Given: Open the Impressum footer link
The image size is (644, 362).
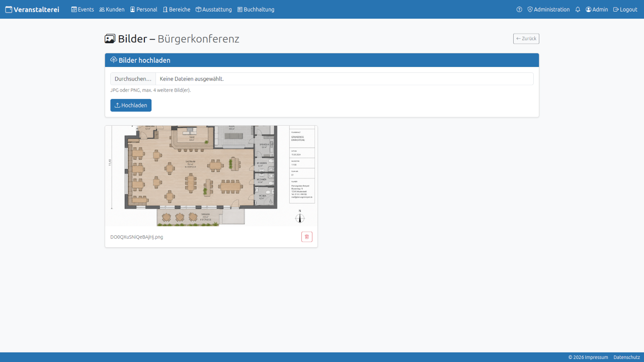Looking at the screenshot, I should pyautogui.click(x=596, y=357).
